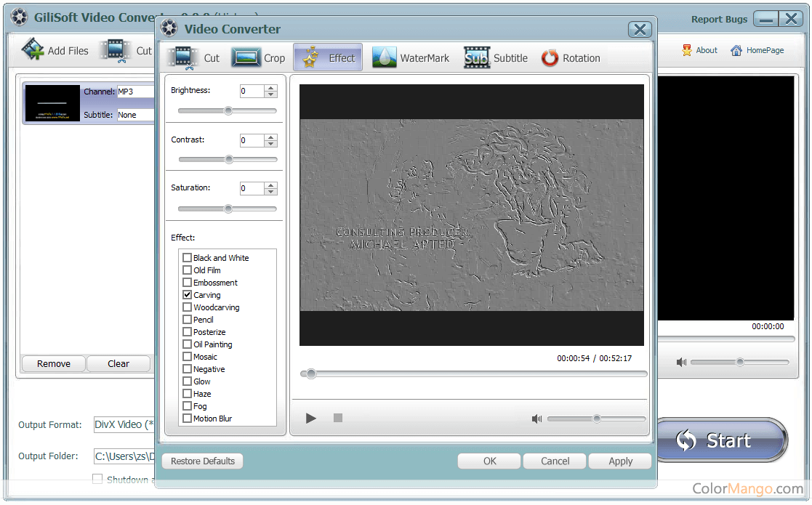Toggle the Motion Blur effect checkbox

coord(188,419)
